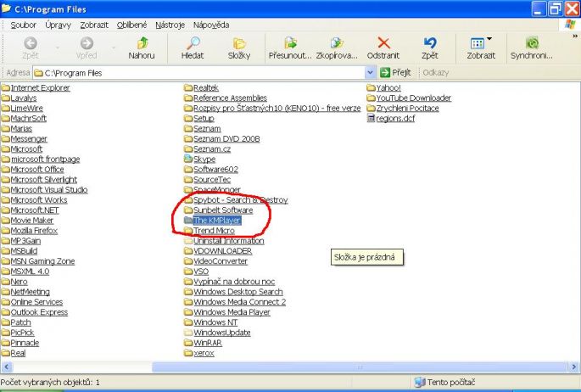Select the Sunbelt Software folder name

click(223, 210)
